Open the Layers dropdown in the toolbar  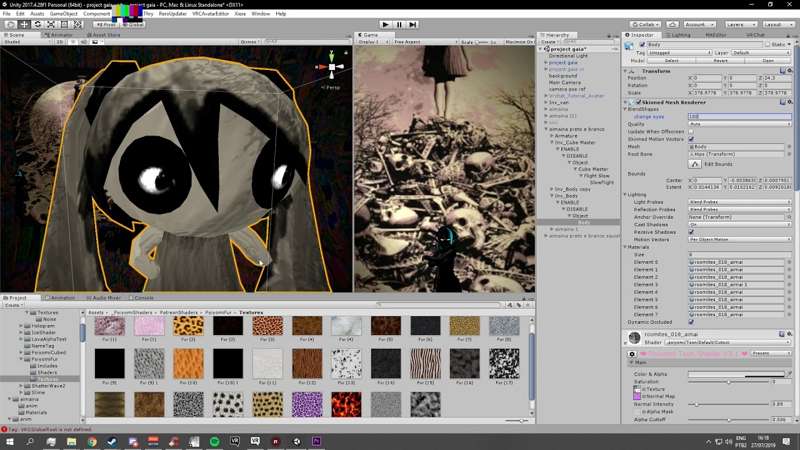[x=740, y=23]
